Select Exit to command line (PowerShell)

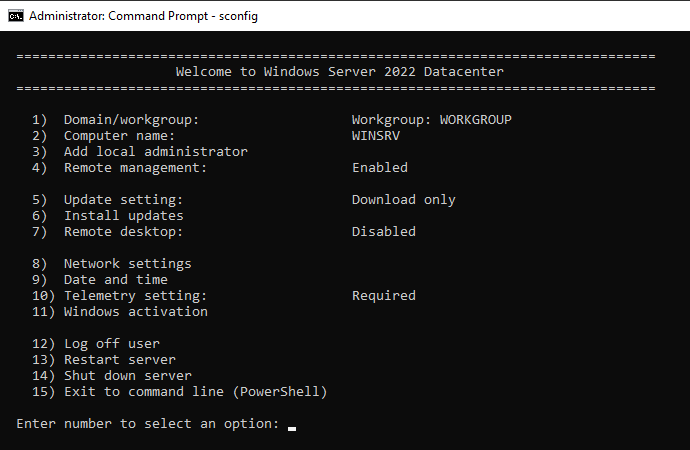195,392
